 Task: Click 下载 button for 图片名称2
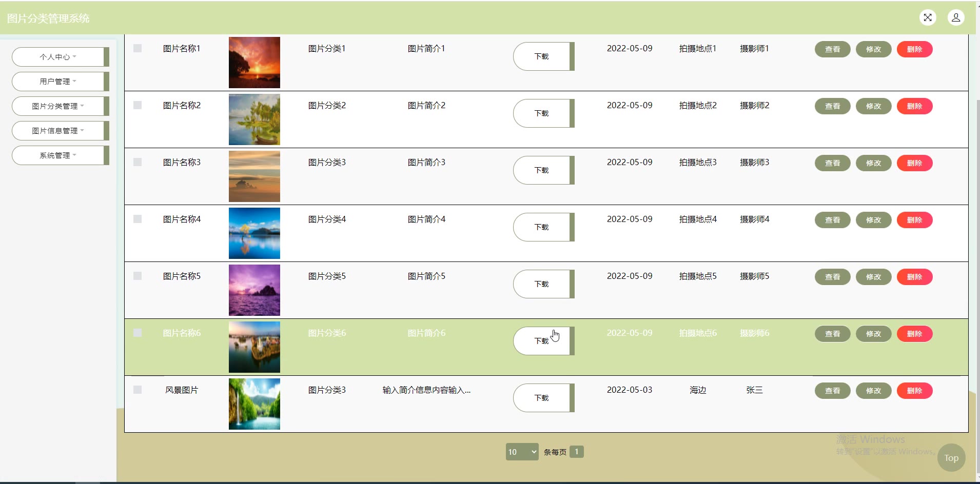pos(543,113)
